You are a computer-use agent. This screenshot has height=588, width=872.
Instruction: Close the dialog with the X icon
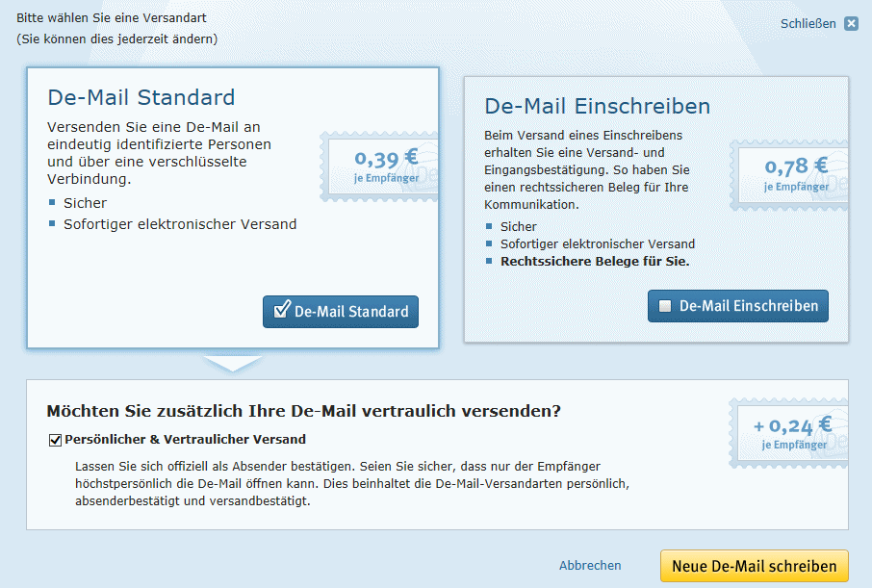[851, 23]
